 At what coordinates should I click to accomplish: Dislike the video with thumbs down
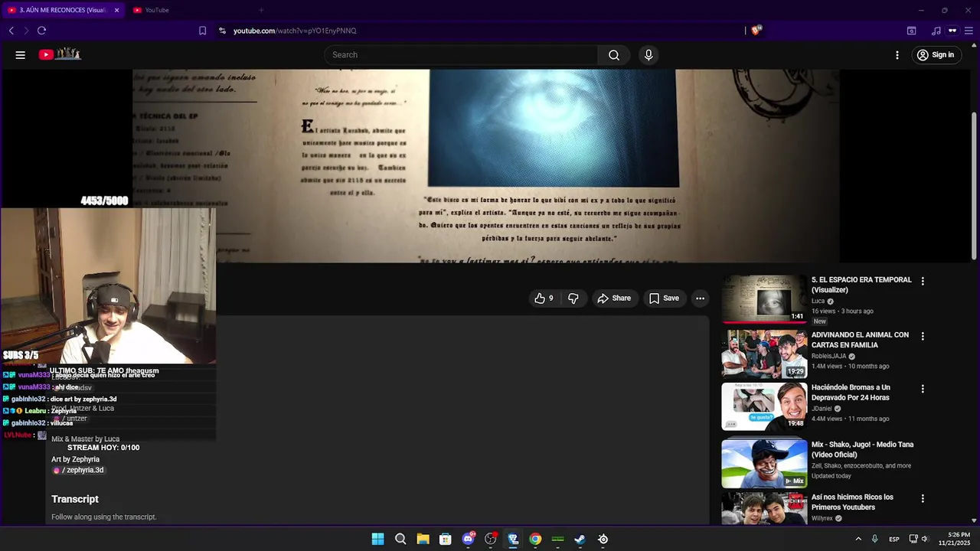pos(573,298)
